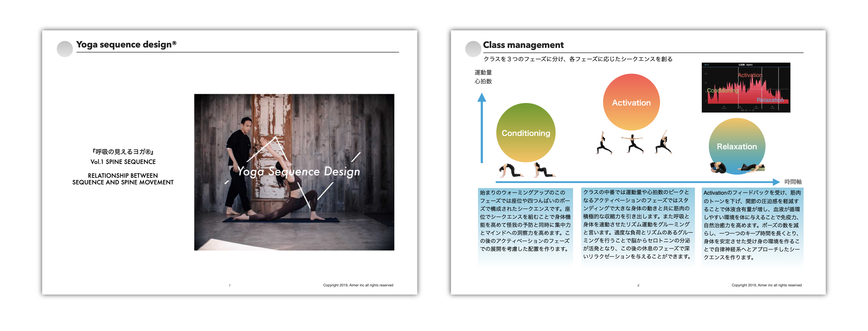Select the subtitle 'クラスを３つのフェーズに分け…'
The image size is (868, 331).
coord(578,59)
